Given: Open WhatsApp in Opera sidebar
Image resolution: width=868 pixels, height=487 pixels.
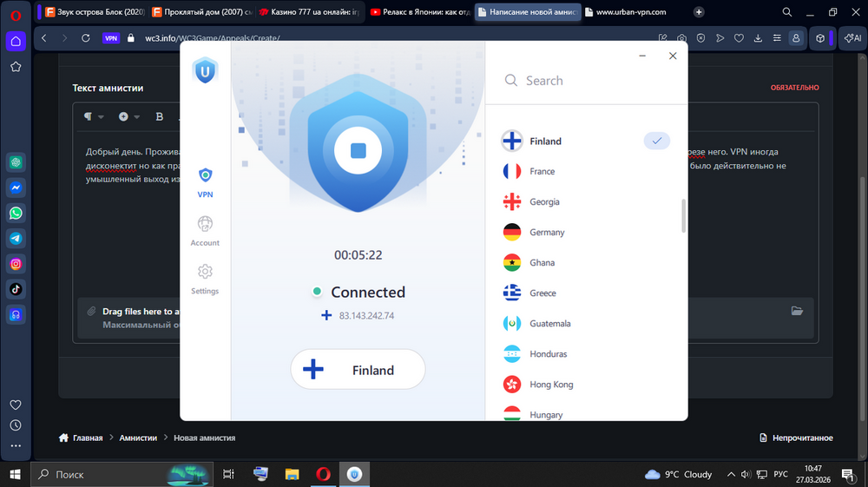Looking at the screenshot, I should tap(16, 213).
